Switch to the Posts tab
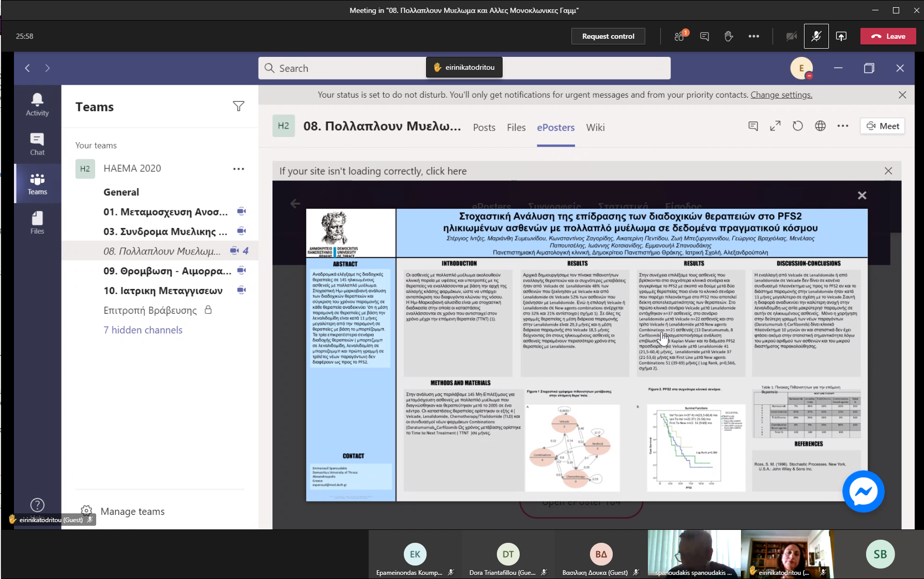This screenshot has height=579, width=924. tap(484, 128)
